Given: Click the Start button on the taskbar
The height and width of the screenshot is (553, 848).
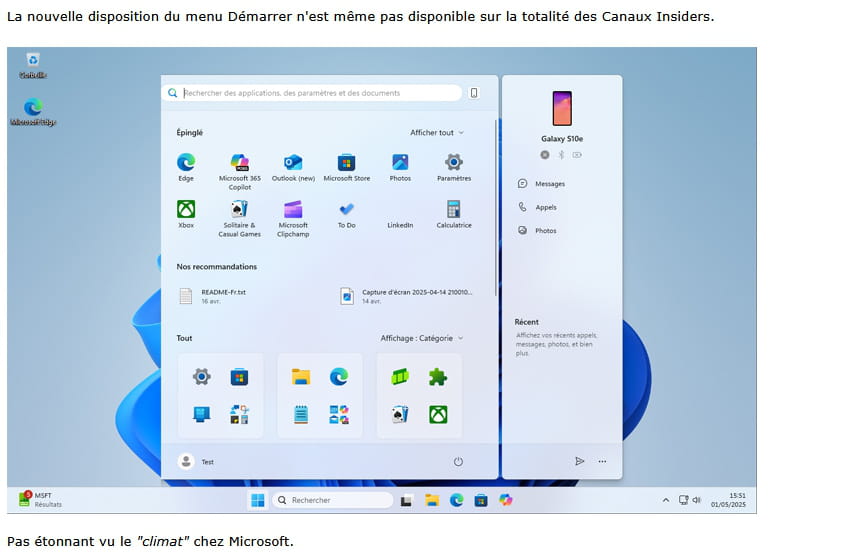Looking at the screenshot, I should tap(258, 500).
